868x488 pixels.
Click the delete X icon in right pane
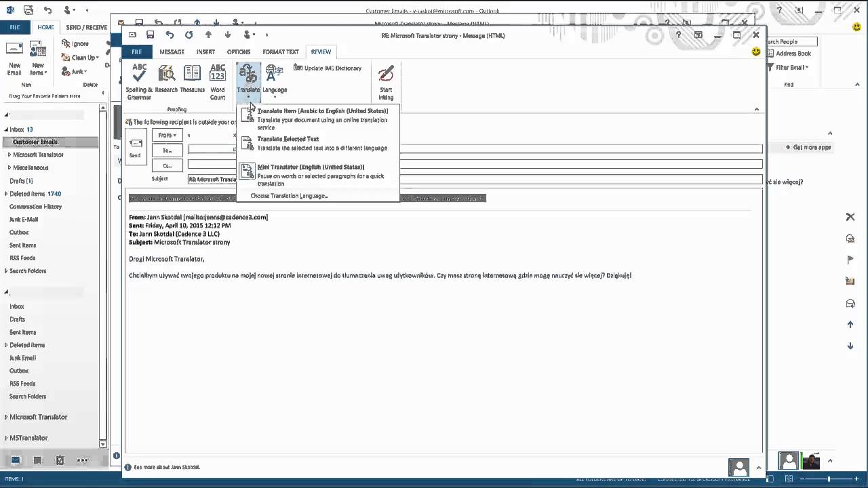(850, 217)
